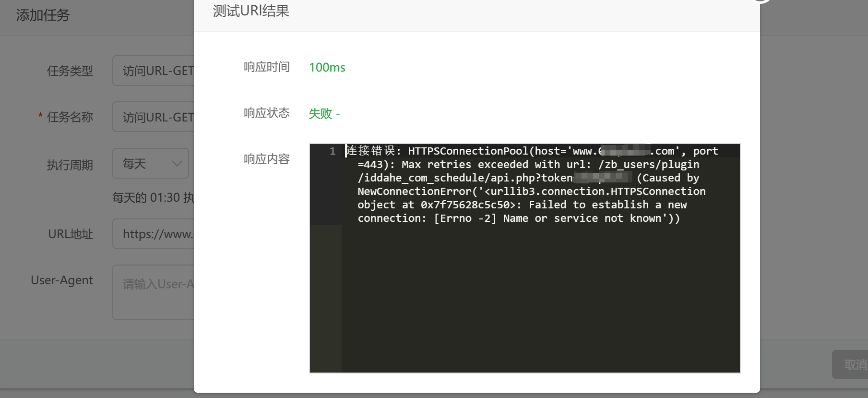Viewport: 868px width, 398px height.
Task: Click the 响应内容 label
Action: click(x=267, y=159)
